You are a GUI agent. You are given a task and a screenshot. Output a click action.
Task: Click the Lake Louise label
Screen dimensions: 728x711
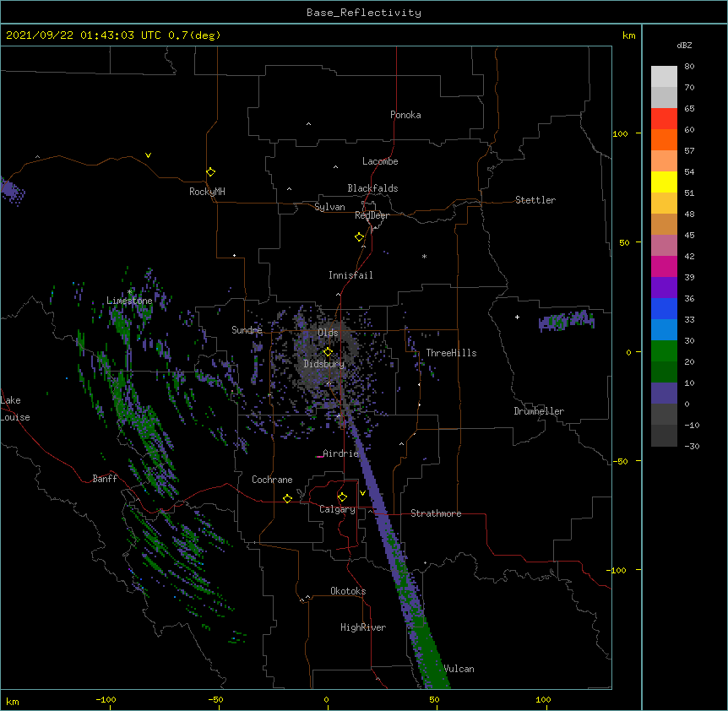15,409
